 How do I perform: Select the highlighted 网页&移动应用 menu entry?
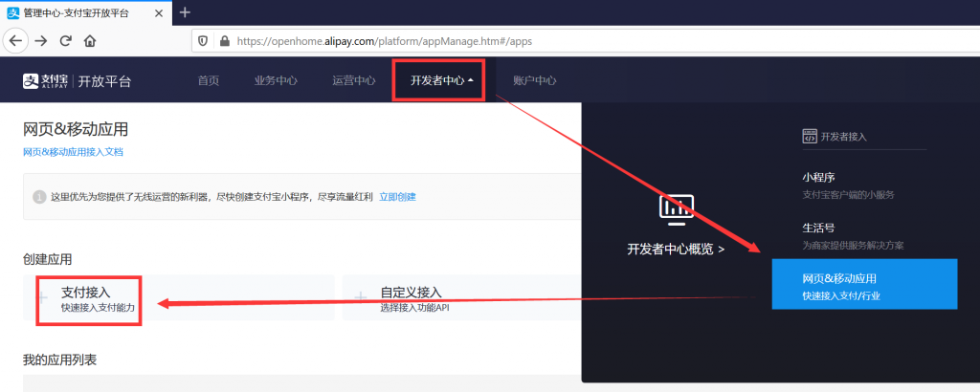tap(863, 286)
